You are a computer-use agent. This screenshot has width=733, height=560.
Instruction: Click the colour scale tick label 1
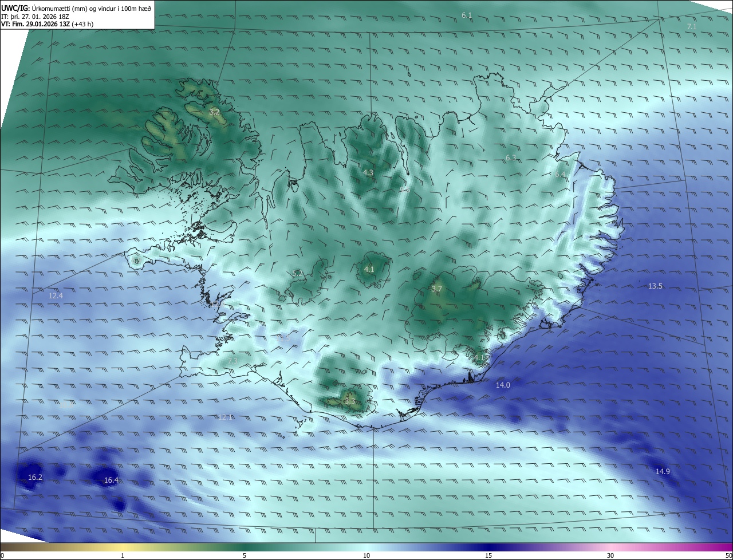pos(123,555)
